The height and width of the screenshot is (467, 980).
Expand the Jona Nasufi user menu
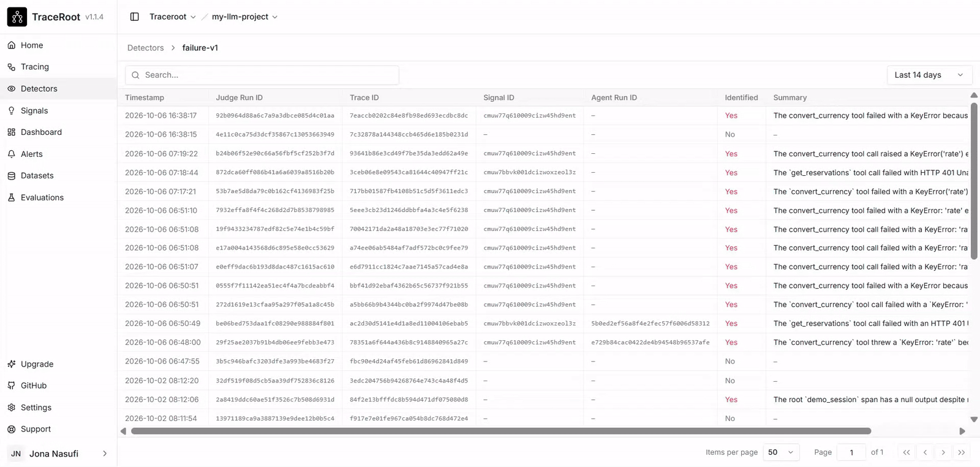[x=59, y=454]
